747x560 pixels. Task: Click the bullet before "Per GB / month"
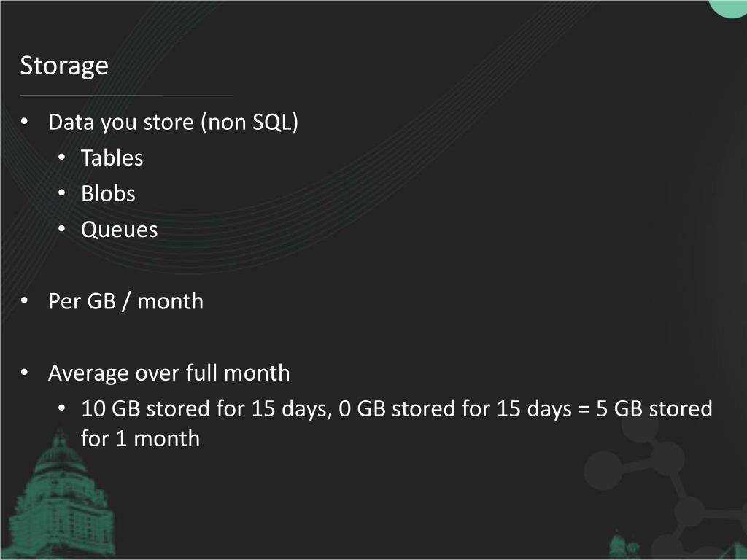(25, 301)
